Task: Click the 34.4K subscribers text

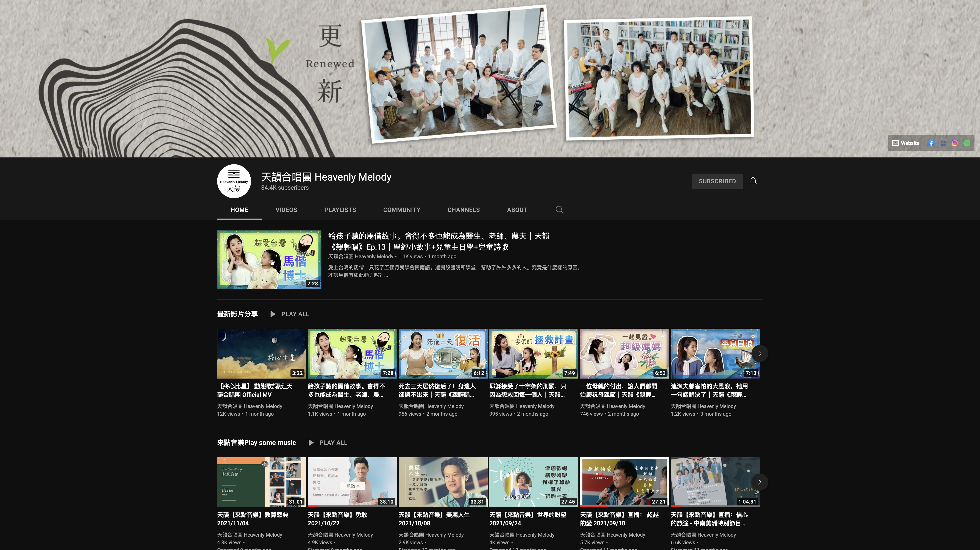Action: [285, 188]
